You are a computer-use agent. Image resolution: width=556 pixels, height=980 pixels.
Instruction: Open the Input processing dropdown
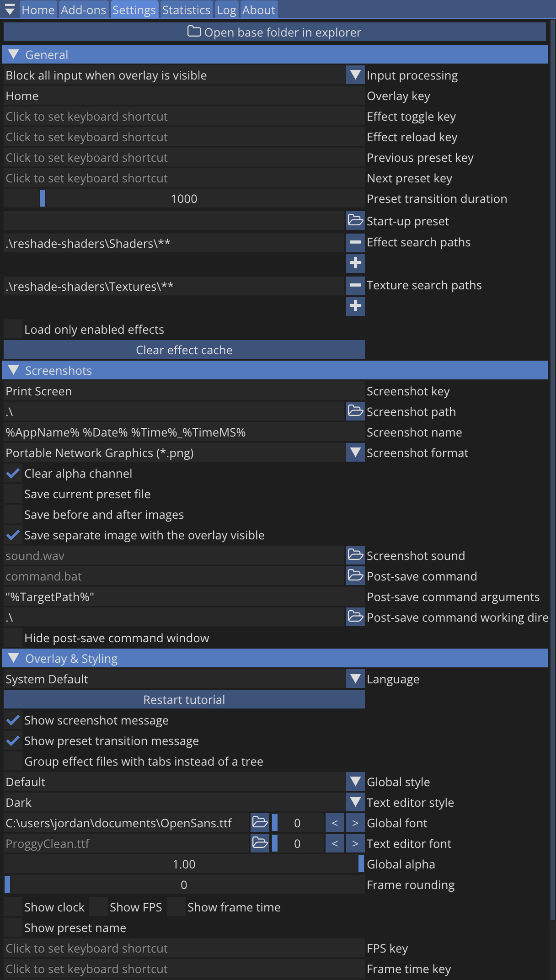[x=355, y=75]
